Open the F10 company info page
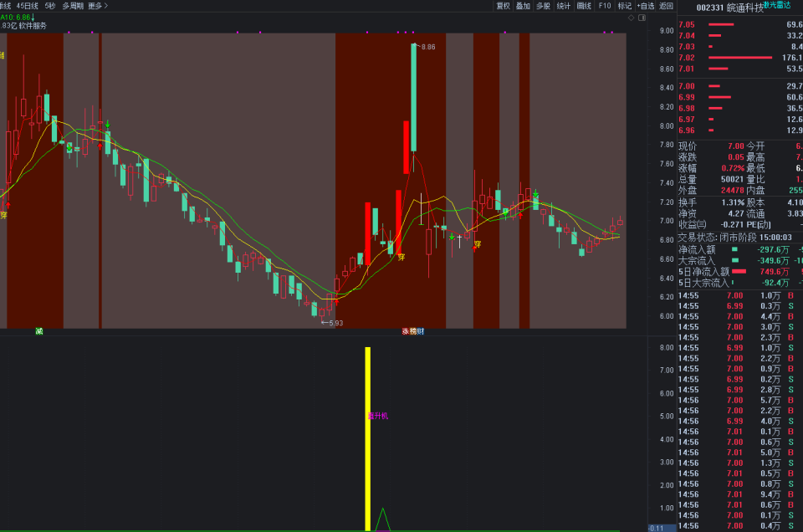This screenshot has width=803, height=532. [604, 6]
